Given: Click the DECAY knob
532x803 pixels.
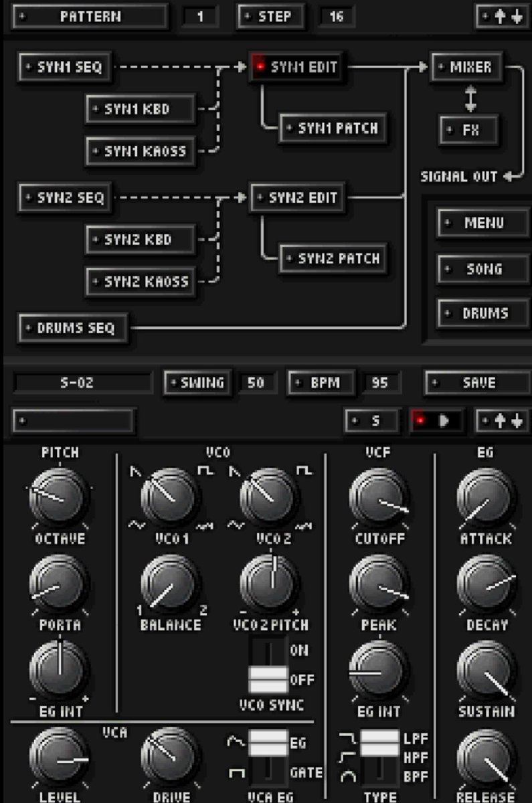Looking at the screenshot, I should [486, 583].
